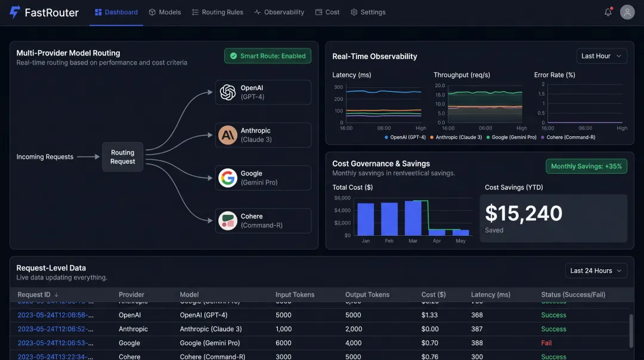Sort by the Provider column header

131,294
